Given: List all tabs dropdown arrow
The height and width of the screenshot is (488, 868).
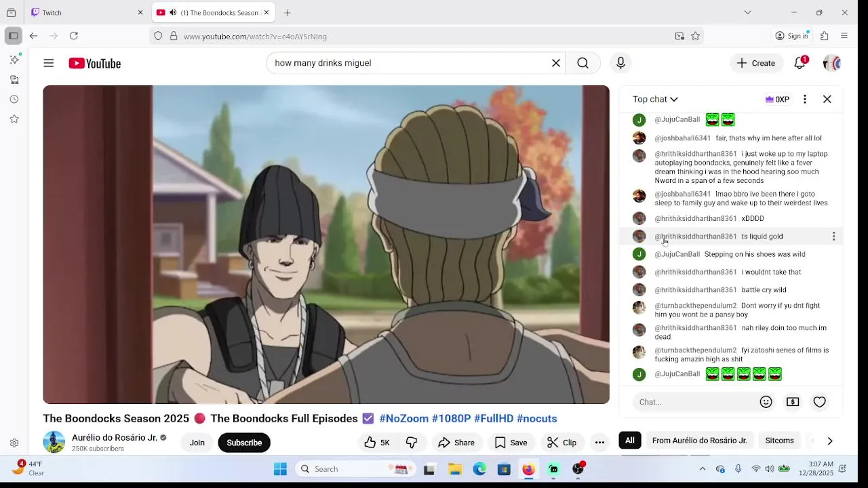Looking at the screenshot, I should click(747, 12).
